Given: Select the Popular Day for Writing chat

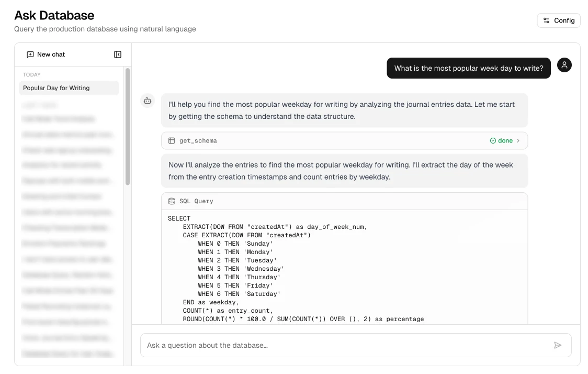Looking at the screenshot, I should pyautogui.click(x=69, y=88).
